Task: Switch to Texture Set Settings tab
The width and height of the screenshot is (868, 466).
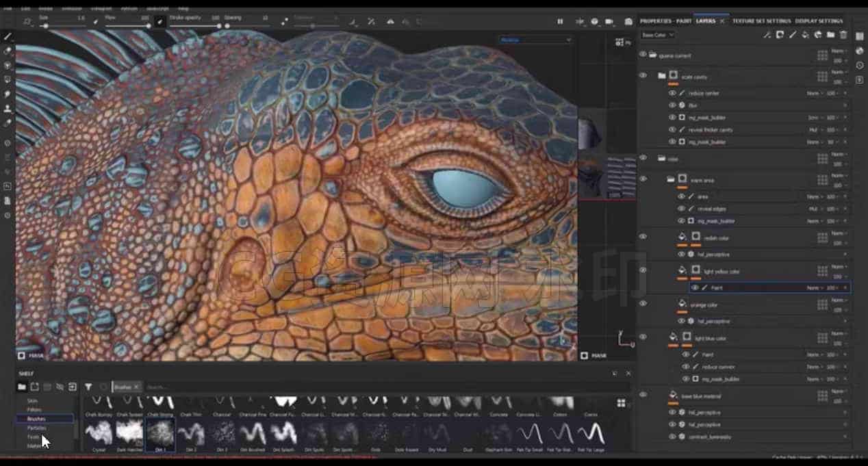Action: point(761,21)
